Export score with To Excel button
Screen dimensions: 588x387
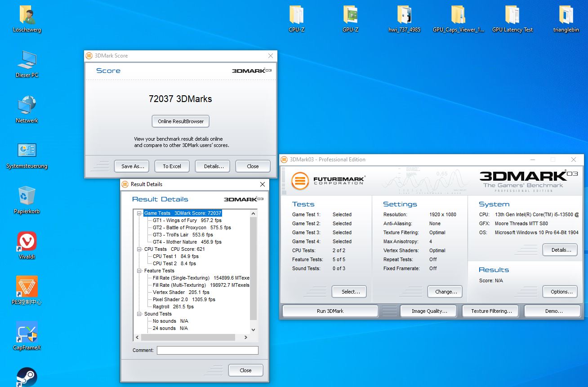[x=172, y=166]
